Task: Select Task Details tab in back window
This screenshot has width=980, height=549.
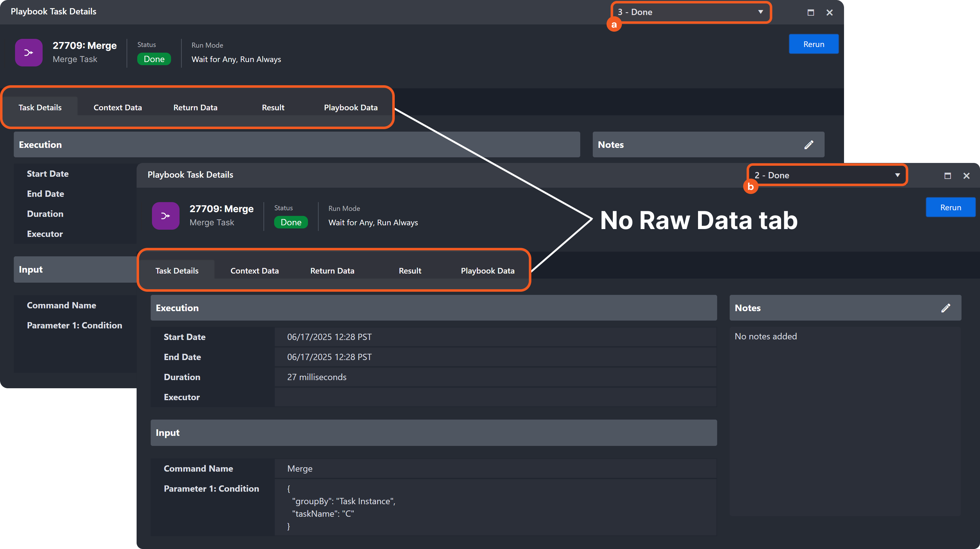Action: [40, 108]
